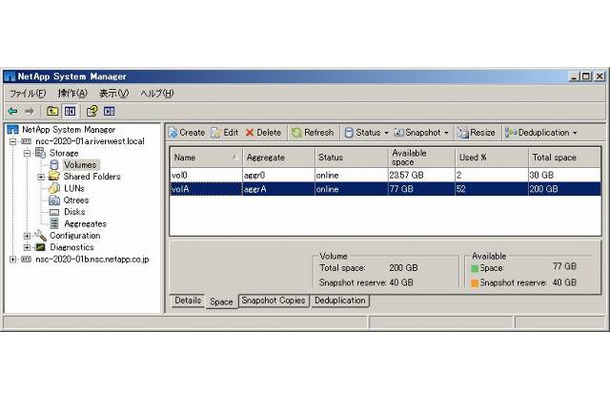
Task: Click the Resize volume button
Action: click(476, 133)
